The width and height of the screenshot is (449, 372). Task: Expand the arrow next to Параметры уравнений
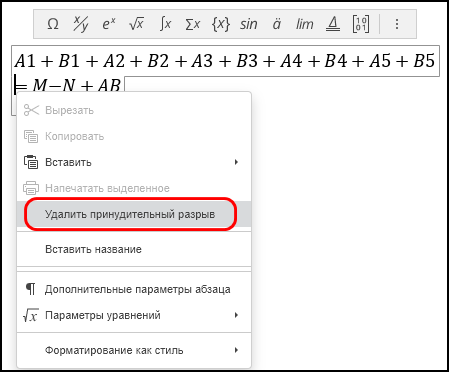(x=236, y=315)
